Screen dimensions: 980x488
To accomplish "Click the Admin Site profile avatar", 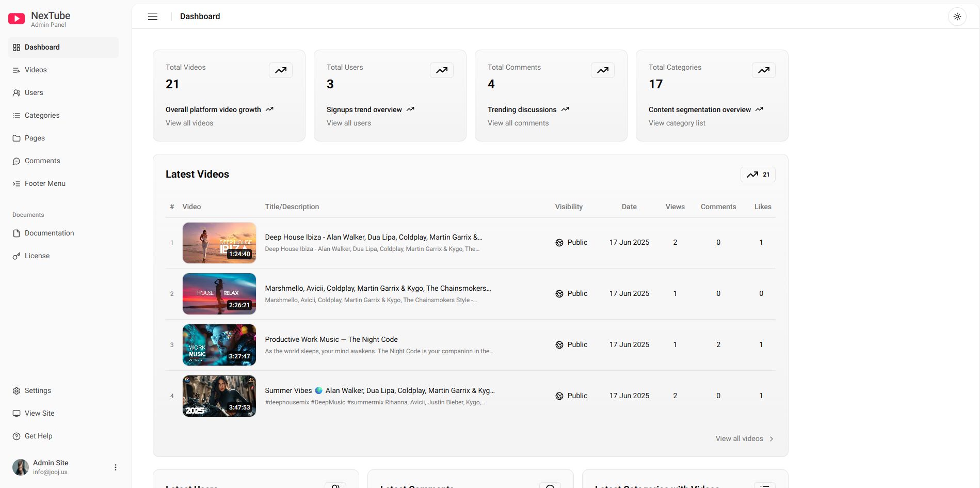I will (21, 467).
